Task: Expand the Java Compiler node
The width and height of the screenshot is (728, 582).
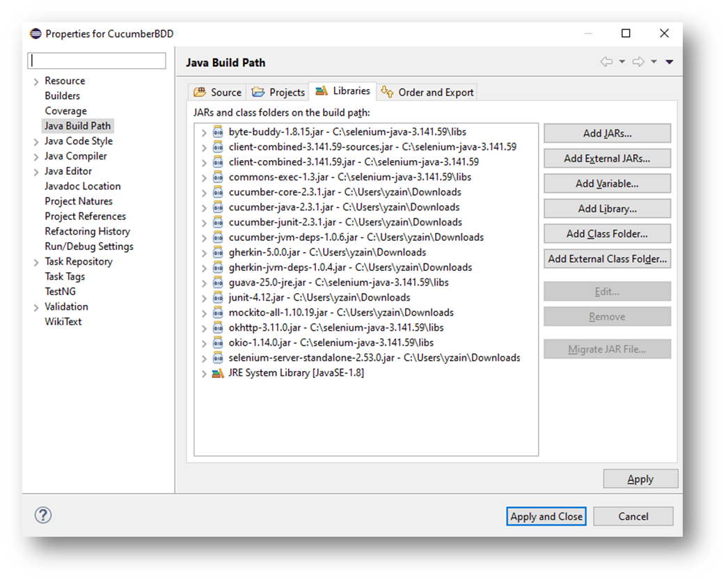Action: tap(36, 157)
